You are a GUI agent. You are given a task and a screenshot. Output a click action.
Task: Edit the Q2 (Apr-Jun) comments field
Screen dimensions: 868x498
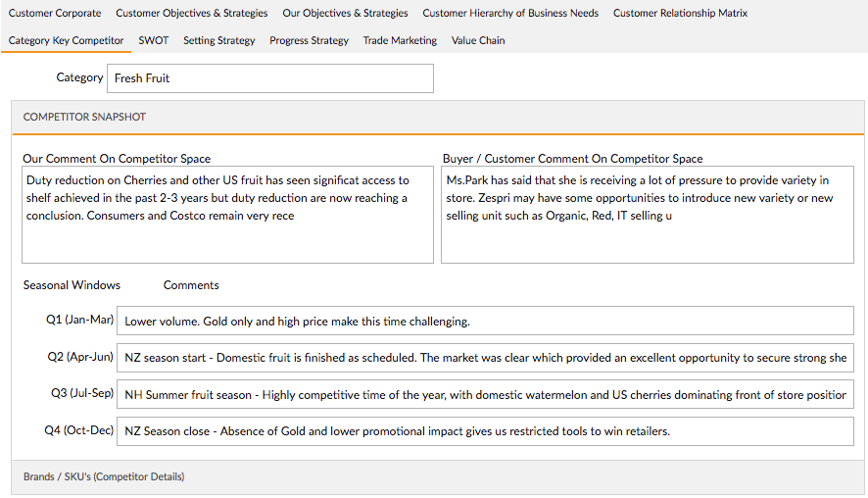point(485,358)
